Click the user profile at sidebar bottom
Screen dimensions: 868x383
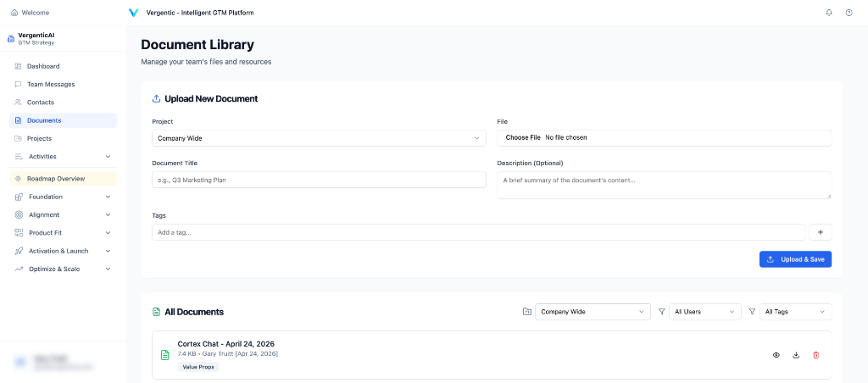63,363
